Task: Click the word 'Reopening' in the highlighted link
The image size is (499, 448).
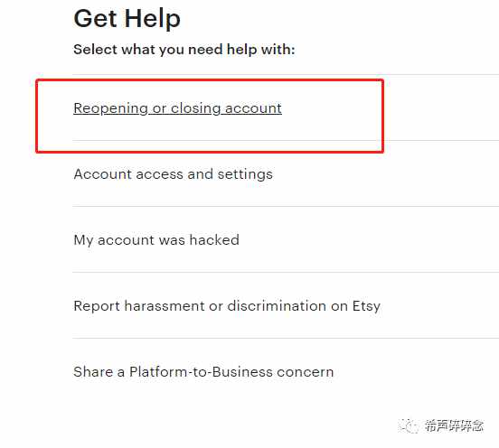Action: point(111,108)
